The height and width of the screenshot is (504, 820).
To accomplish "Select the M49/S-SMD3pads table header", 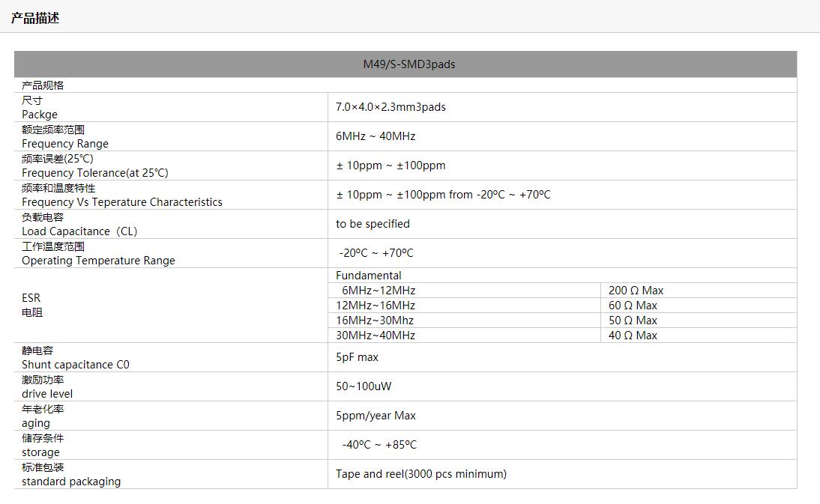I will click(x=409, y=64).
